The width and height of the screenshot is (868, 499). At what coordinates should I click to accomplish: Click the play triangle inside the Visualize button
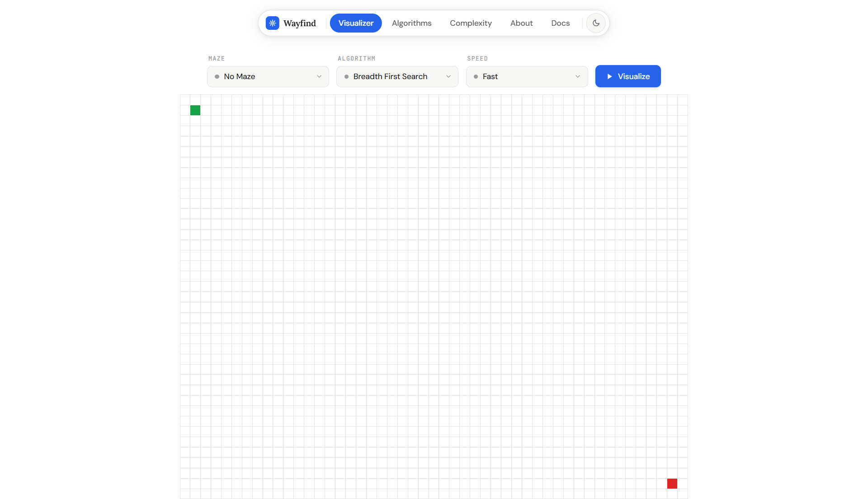pyautogui.click(x=610, y=76)
